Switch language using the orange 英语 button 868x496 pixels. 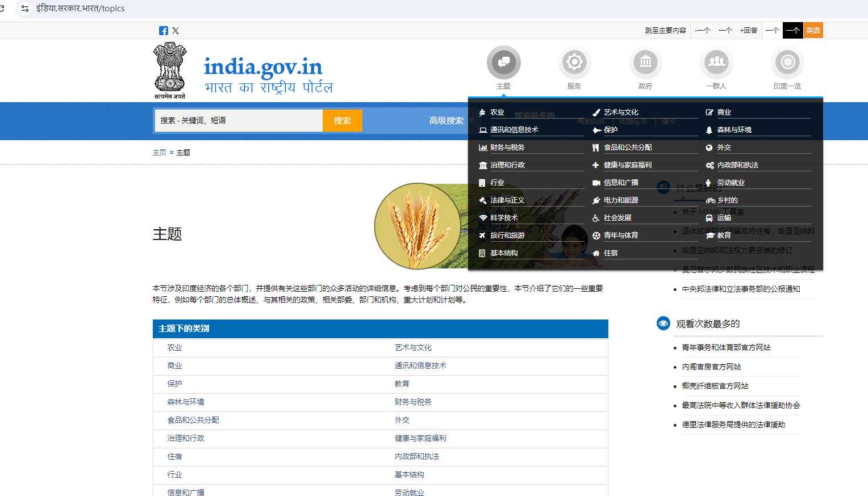point(813,31)
